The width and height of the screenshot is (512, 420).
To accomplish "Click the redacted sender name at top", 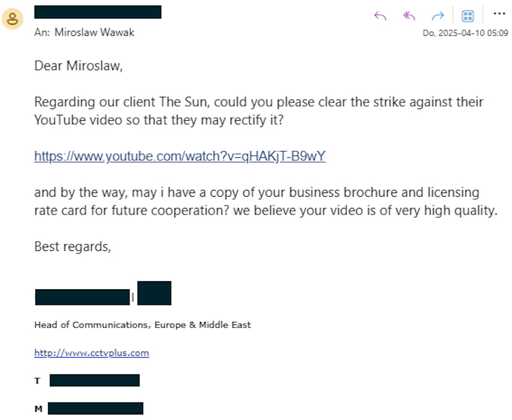I will 97,12.
